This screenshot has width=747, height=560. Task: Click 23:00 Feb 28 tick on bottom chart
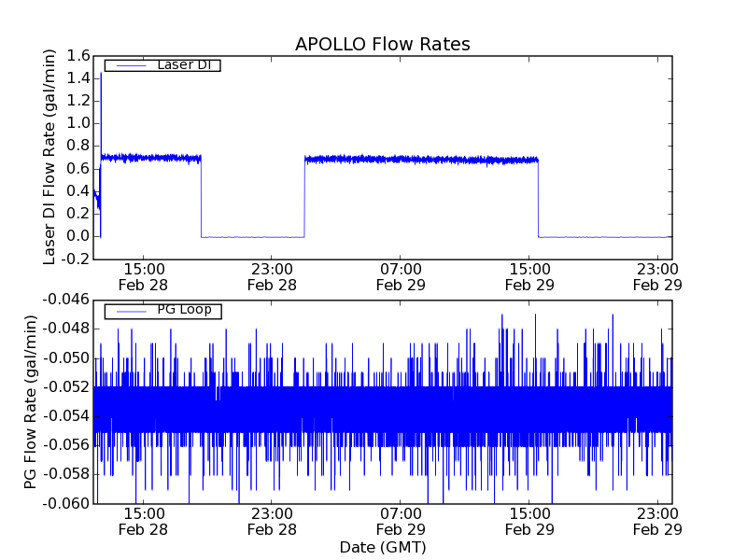click(x=272, y=521)
